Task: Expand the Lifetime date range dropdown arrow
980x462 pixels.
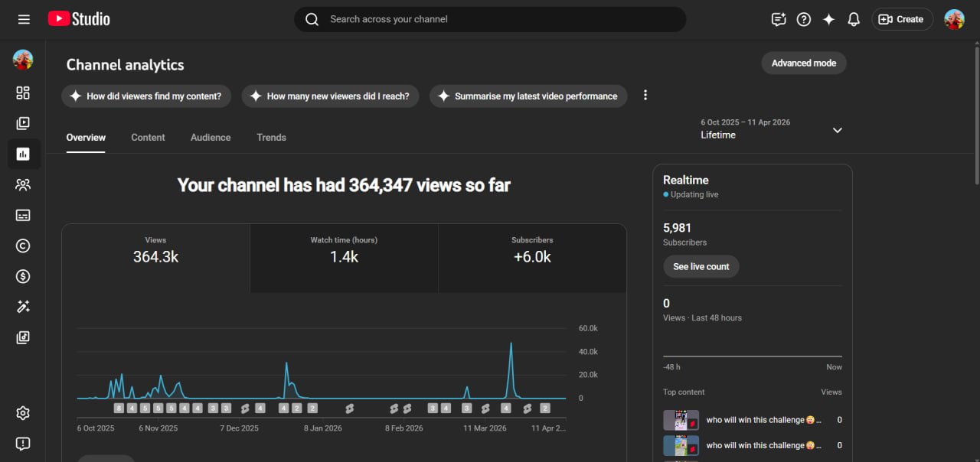Action: click(838, 130)
